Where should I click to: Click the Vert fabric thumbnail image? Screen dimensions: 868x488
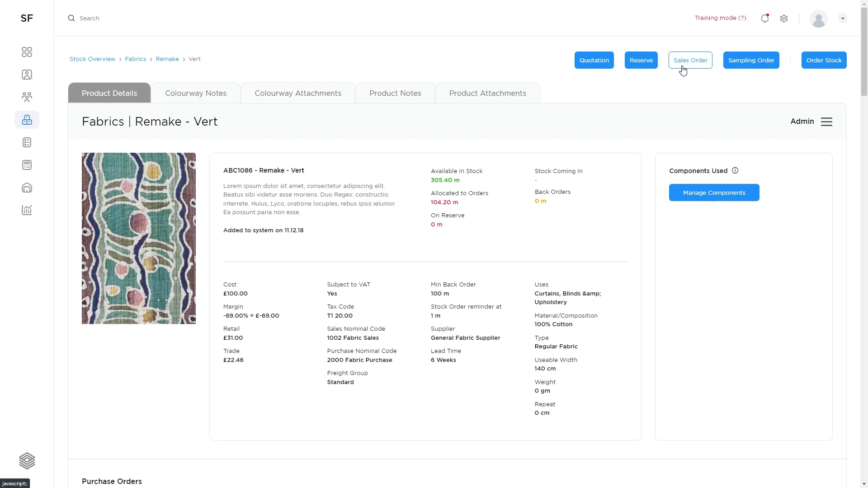[x=138, y=238]
